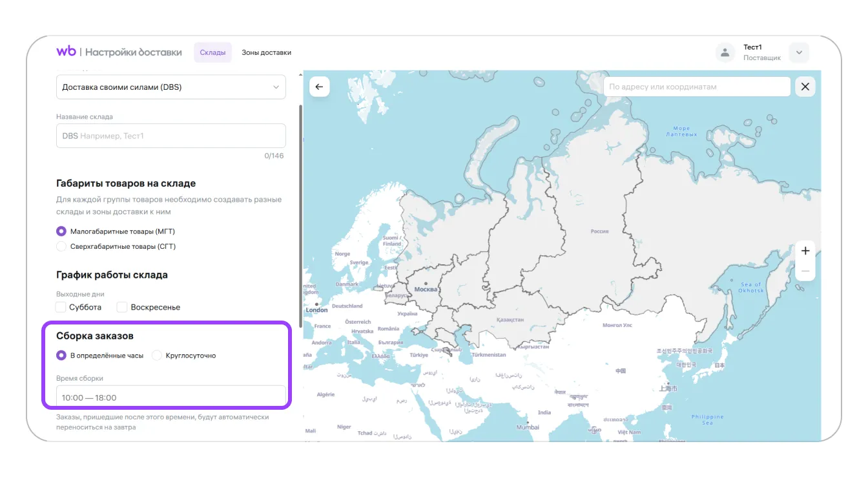Screen dimensions: 868x477
Task: Select Малогабаритные товары (МГТ) radio option
Action: pyautogui.click(x=61, y=231)
